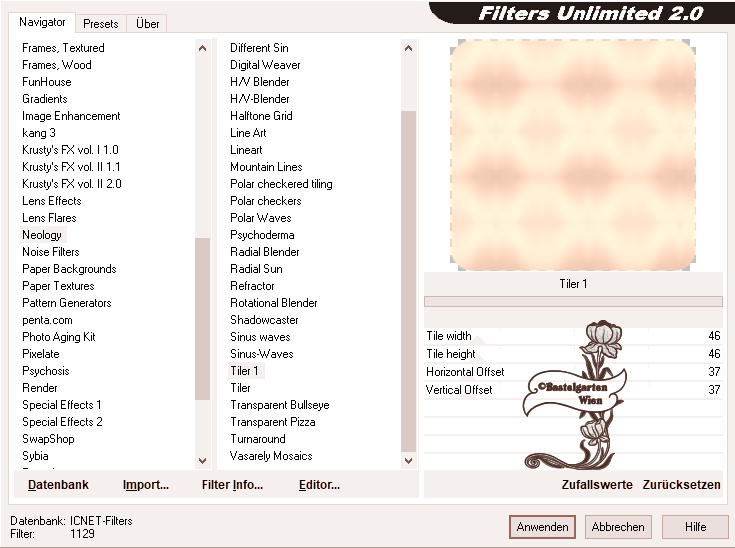Screen dimensions: 735x548
Task: Choose the Refractor filter
Action: (x=252, y=286)
